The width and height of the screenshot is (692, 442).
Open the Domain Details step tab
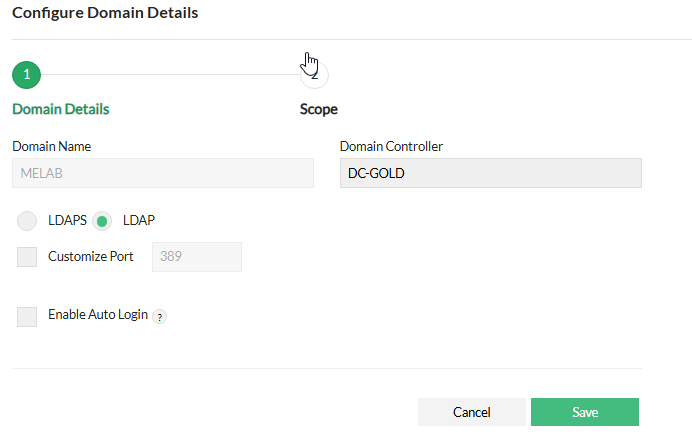click(60, 109)
